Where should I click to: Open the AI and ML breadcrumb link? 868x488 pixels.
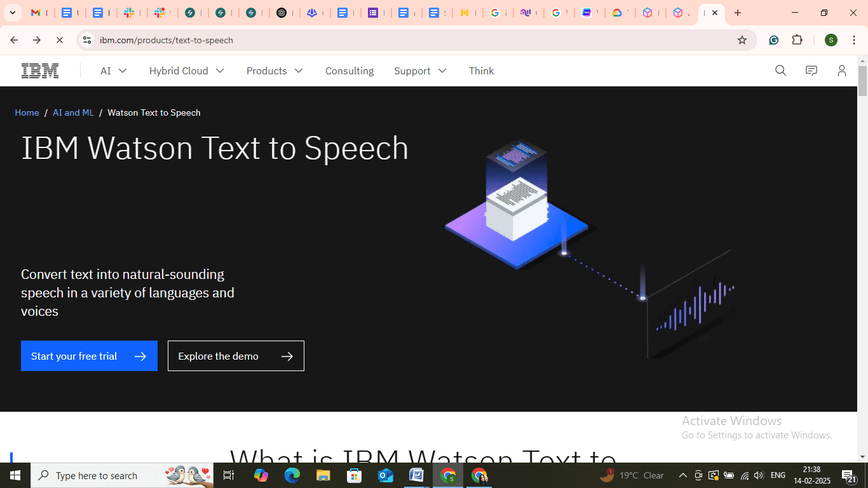[73, 112]
